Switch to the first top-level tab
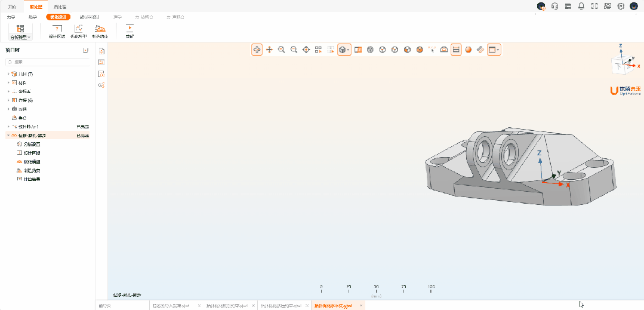644x310 pixels. (x=13, y=7)
